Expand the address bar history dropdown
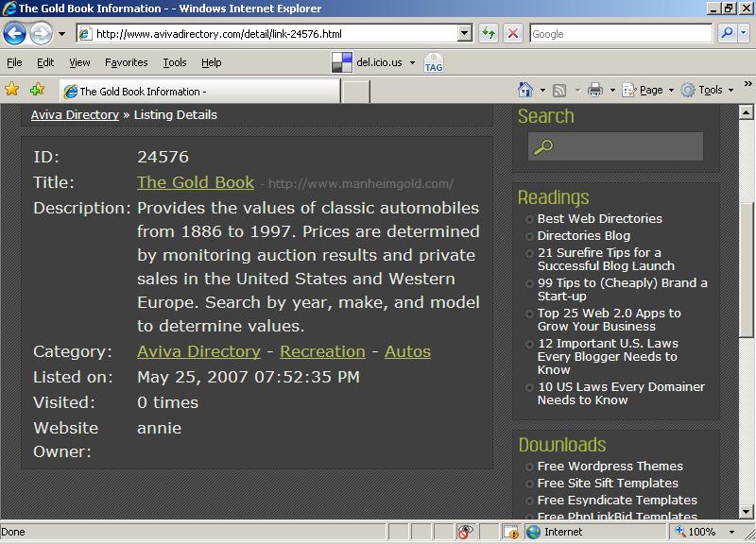This screenshot has width=756, height=544. [465, 34]
